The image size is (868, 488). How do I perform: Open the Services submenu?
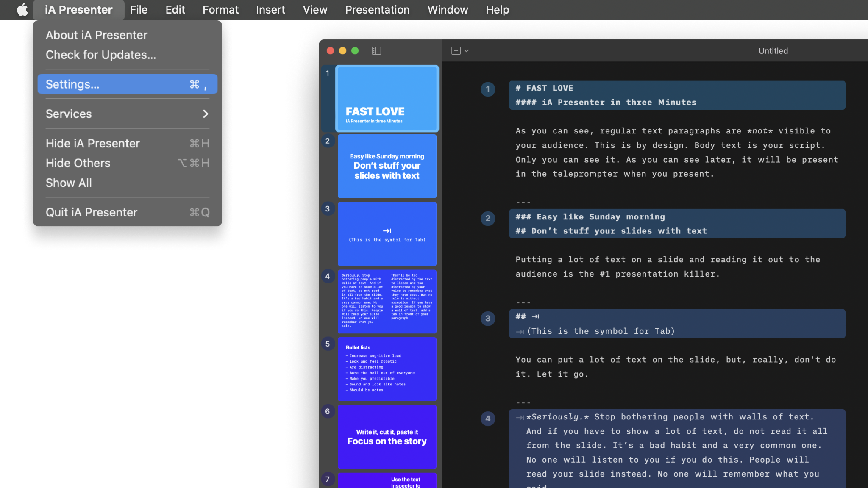[x=127, y=114]
